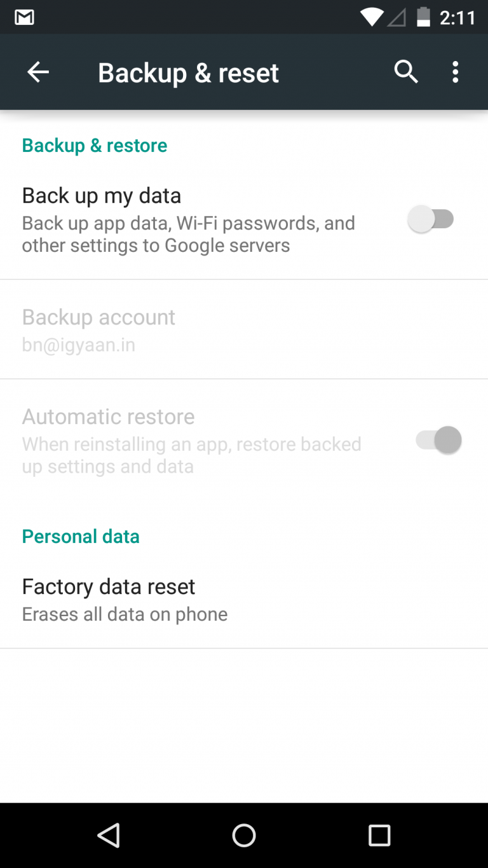Tap the cellular signal icon
Image resolution: width=488 pixels, height=868 pixels.
pos(396,17)
